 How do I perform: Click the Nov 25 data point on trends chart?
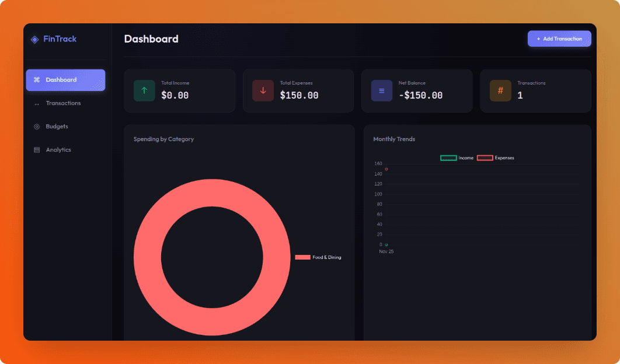385,244
